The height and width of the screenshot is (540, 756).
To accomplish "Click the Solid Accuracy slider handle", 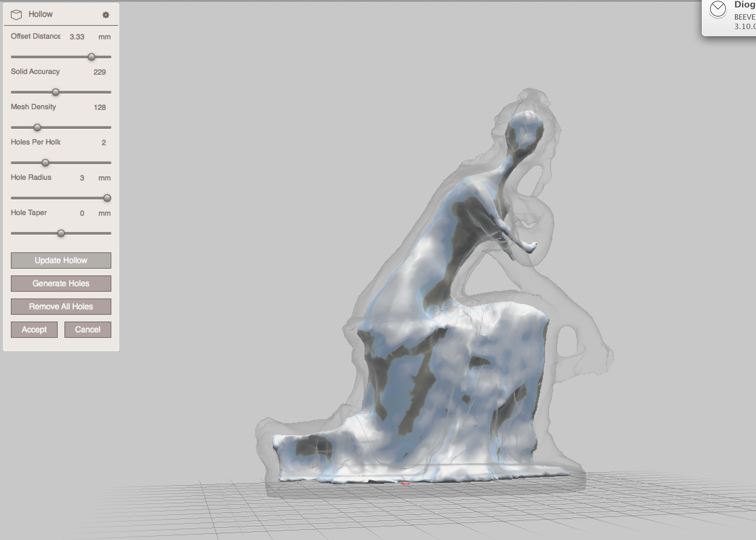I will [56, 92].
